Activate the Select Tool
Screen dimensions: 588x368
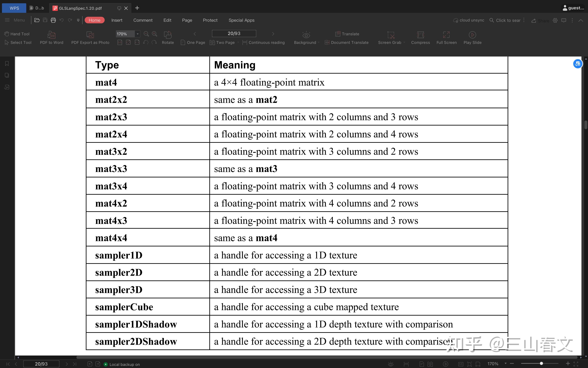18,42
